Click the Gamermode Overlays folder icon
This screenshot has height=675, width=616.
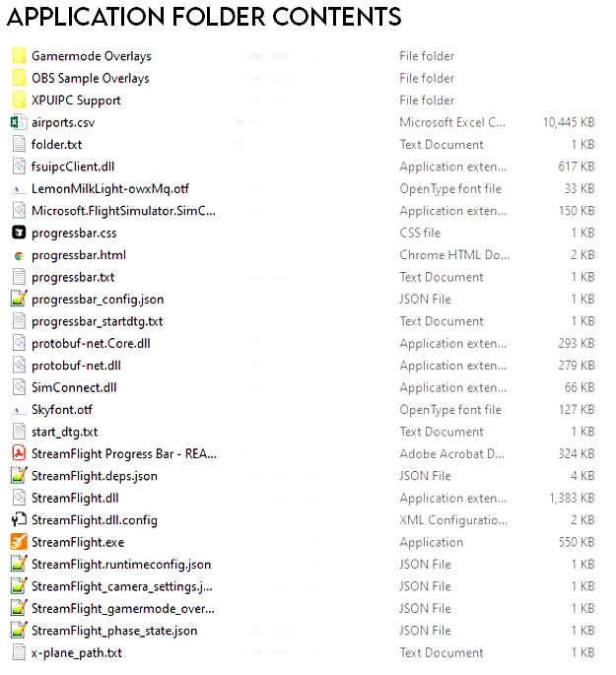(x=19, y=56)
